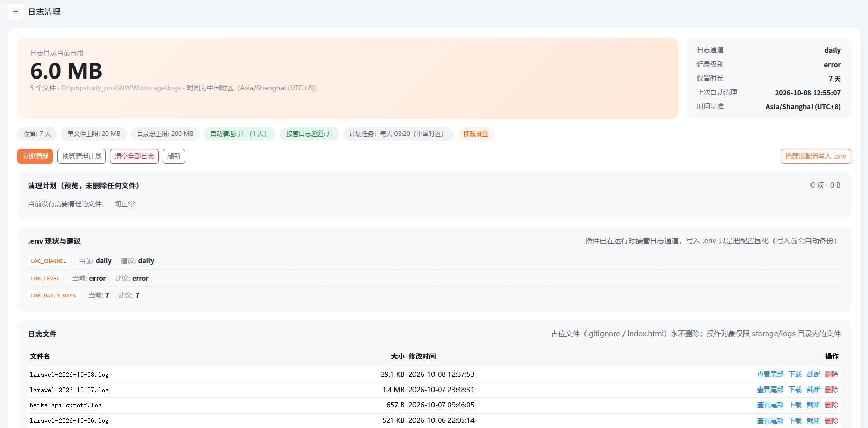View tail of laravel-2026-10-07.log
The height and width of the screenshot is (428, 868).
[770, 390]
